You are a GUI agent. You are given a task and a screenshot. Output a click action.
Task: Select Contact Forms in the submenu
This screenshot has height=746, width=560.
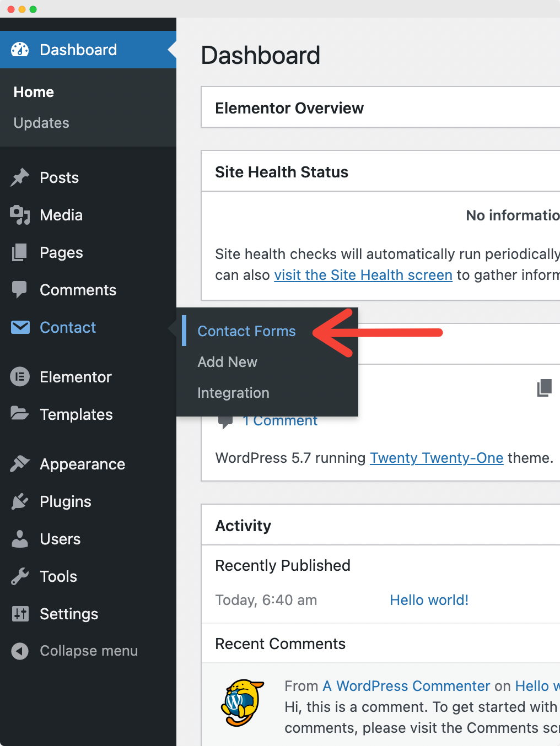click(246, 331)
